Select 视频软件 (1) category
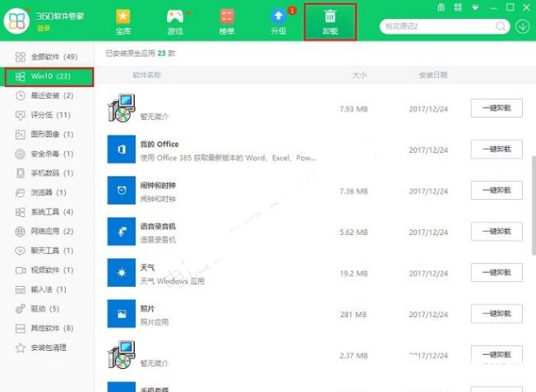Image resolution: width=536 pixels, height=392 pixels. click(47, 270)
